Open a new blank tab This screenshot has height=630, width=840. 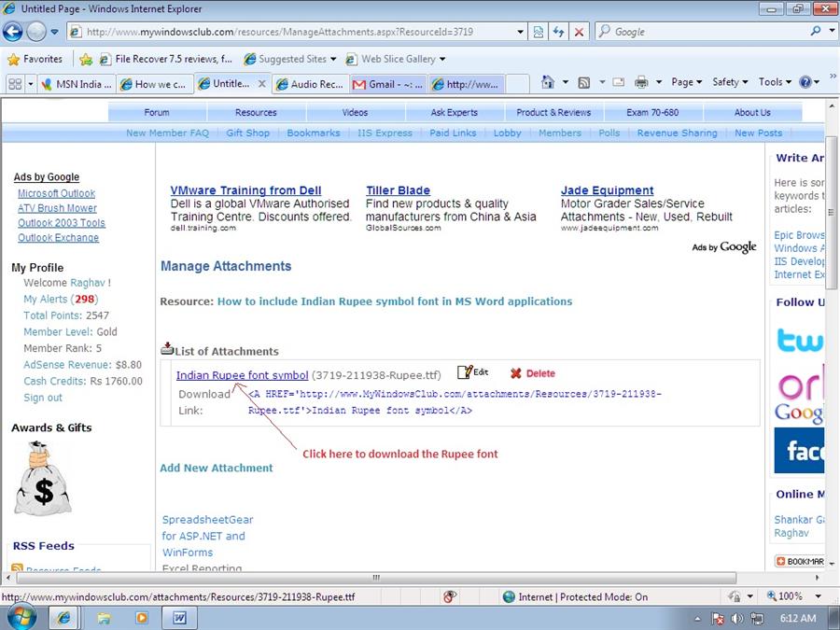(x=517, y=84)
